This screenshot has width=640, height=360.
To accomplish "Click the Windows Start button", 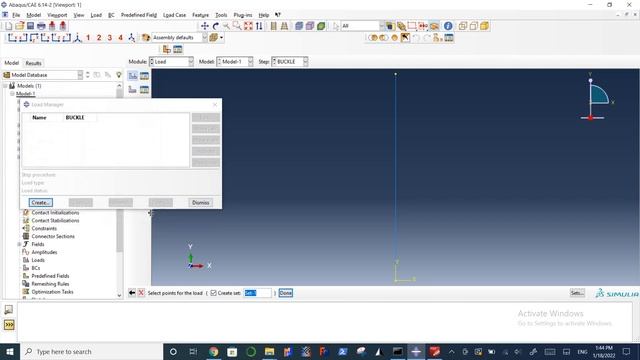I will pos(10,351).
